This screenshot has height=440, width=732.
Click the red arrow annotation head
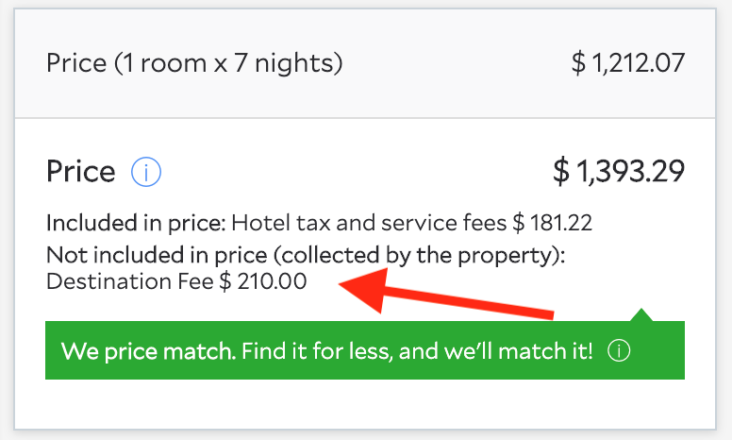[364, 289]
